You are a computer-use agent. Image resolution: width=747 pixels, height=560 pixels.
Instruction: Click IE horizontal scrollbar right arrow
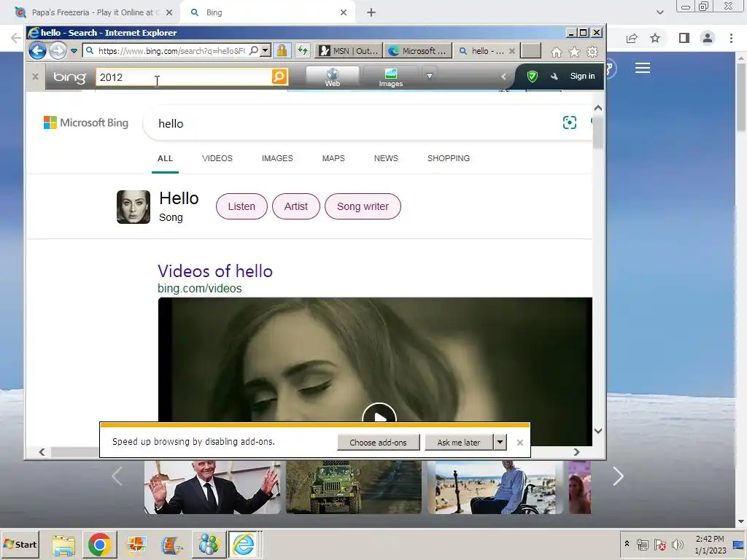[576, 452]
